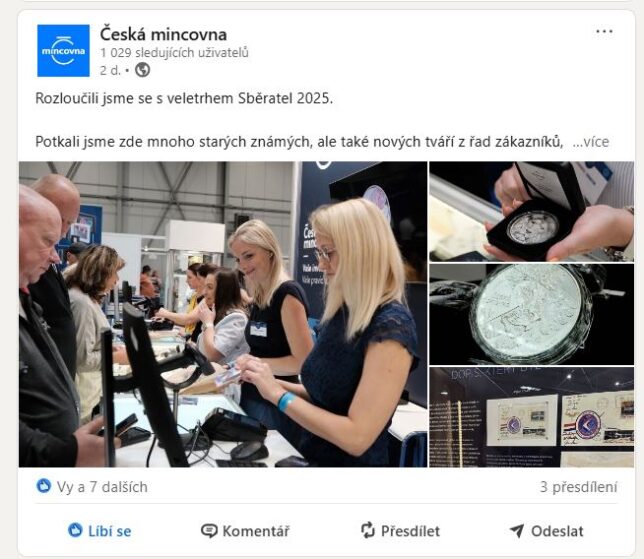The image size is (644, 559).
Task: Expand post text with …více
Action: click(x=591, y=142)
